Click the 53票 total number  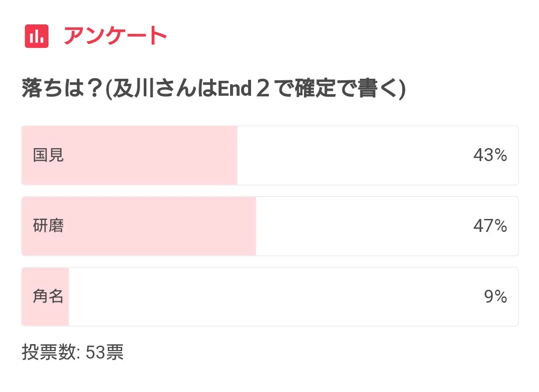[105, 353]
